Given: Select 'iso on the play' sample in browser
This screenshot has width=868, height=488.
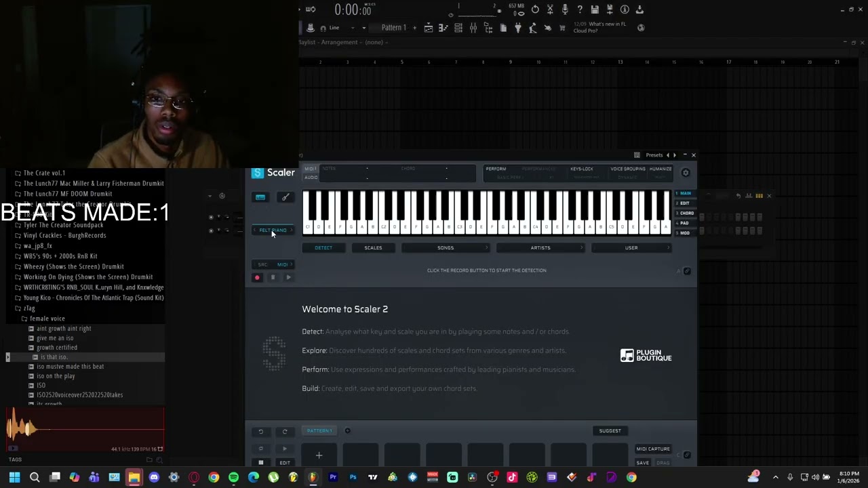Looking at the screenshot, I should 56,376.
